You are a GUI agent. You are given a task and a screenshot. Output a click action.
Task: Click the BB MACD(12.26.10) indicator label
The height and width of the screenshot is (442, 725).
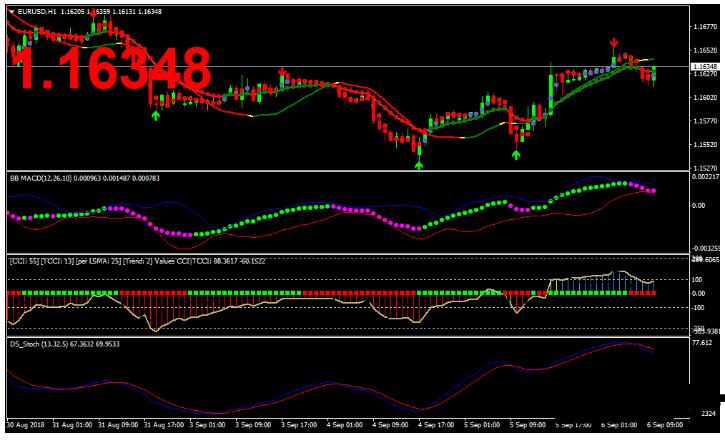41,178
